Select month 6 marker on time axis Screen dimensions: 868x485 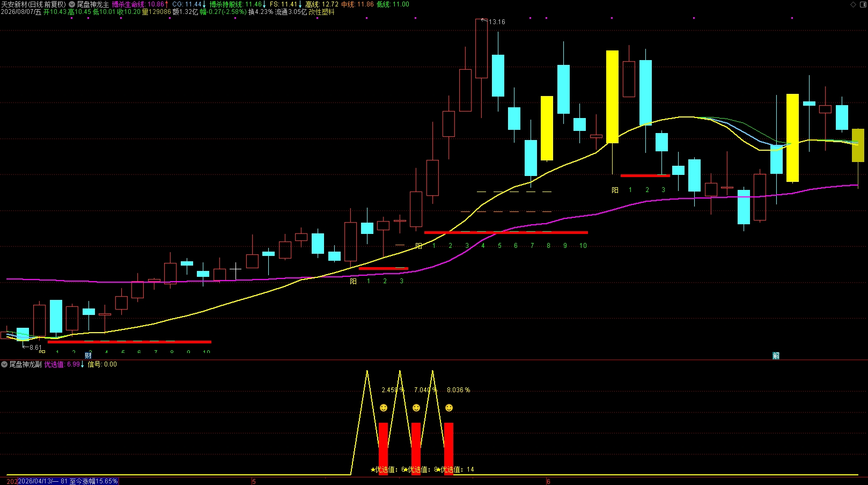coord(548,481)
